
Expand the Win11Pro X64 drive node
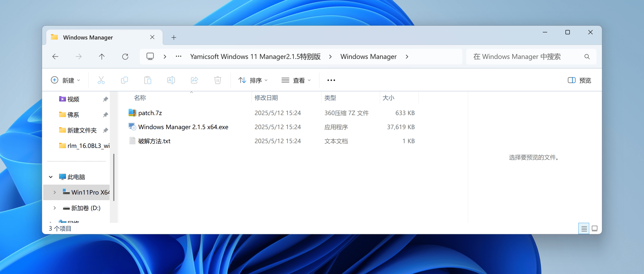click(55, 192)
